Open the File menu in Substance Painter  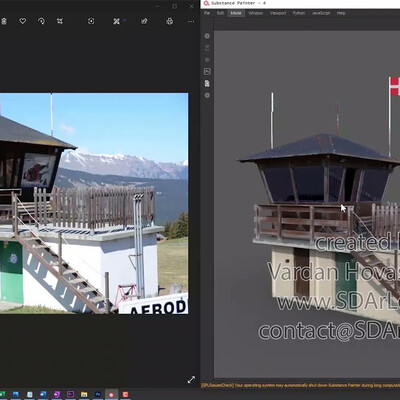[207, 13]
